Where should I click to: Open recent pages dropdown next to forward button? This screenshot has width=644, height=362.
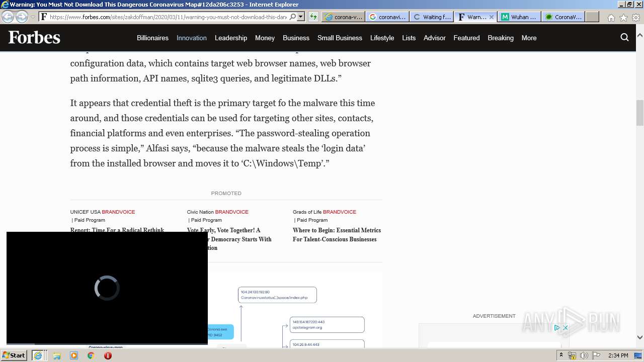coord(33,17)
